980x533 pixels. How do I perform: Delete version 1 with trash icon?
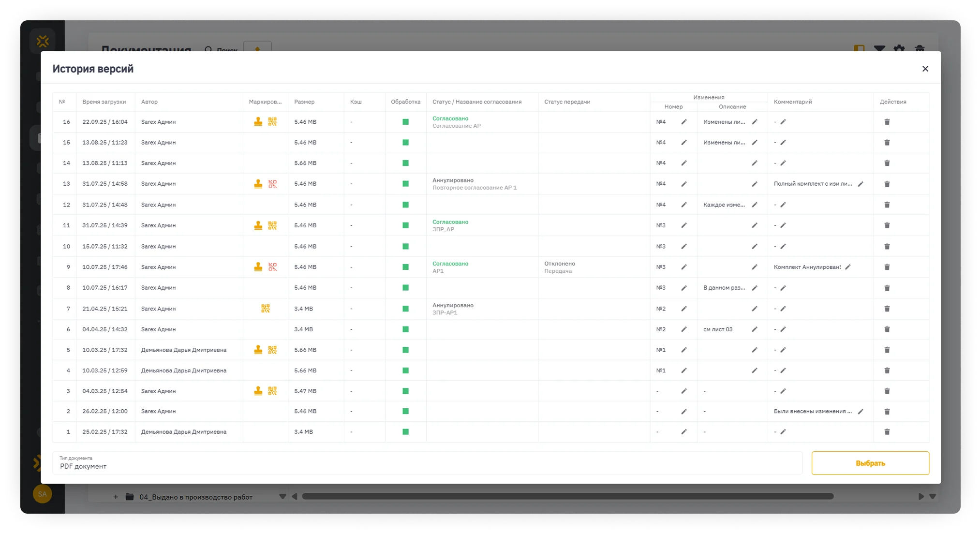[887, 432]
